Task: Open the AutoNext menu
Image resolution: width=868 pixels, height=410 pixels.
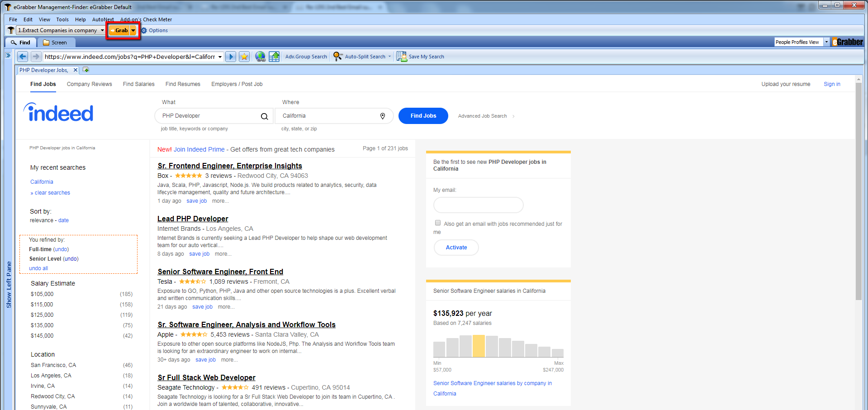Action: pos(103,19)
